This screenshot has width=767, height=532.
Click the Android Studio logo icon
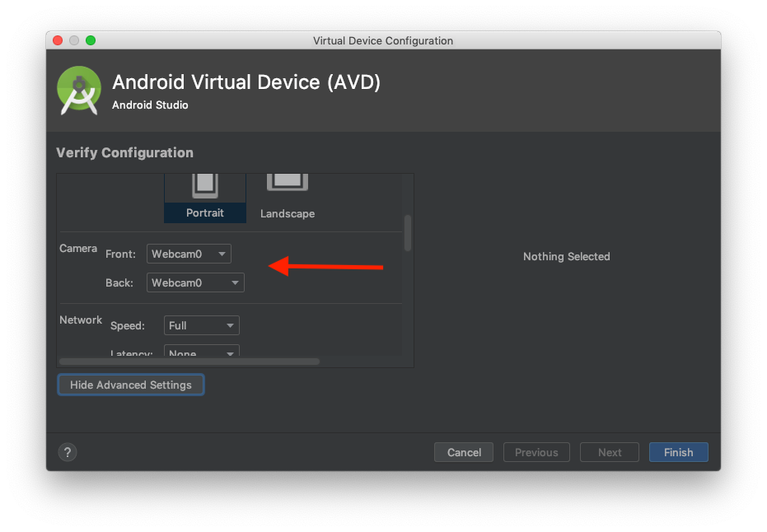(x=79, y=90)
